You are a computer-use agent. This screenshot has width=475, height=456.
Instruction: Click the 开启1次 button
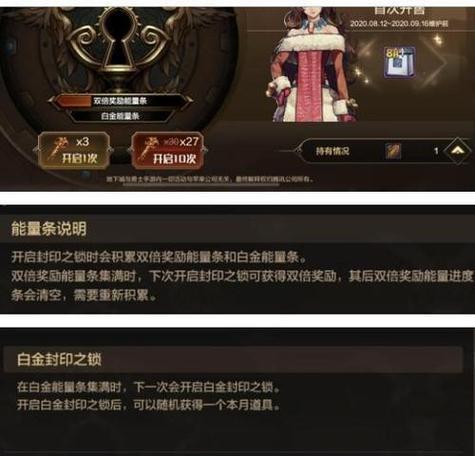74,151
